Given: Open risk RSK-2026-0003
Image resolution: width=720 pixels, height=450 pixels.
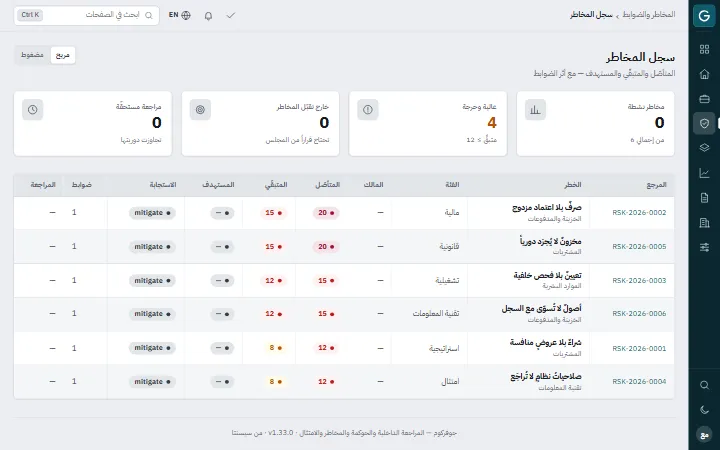Looking at the screenshot, I should tap(639, 281).
